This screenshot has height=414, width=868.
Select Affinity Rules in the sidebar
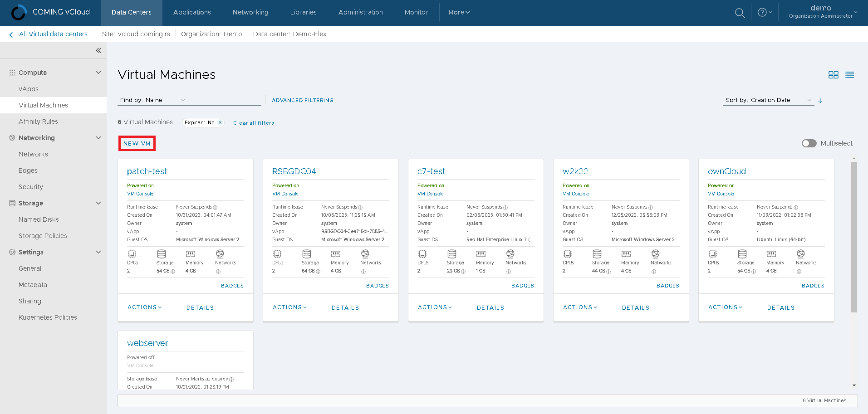coord(38,122)
